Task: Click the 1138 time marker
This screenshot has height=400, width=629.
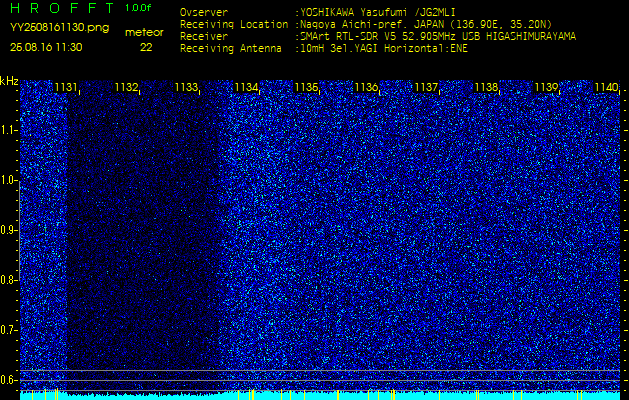Action: pyautogui.click(x=486, y=87)
